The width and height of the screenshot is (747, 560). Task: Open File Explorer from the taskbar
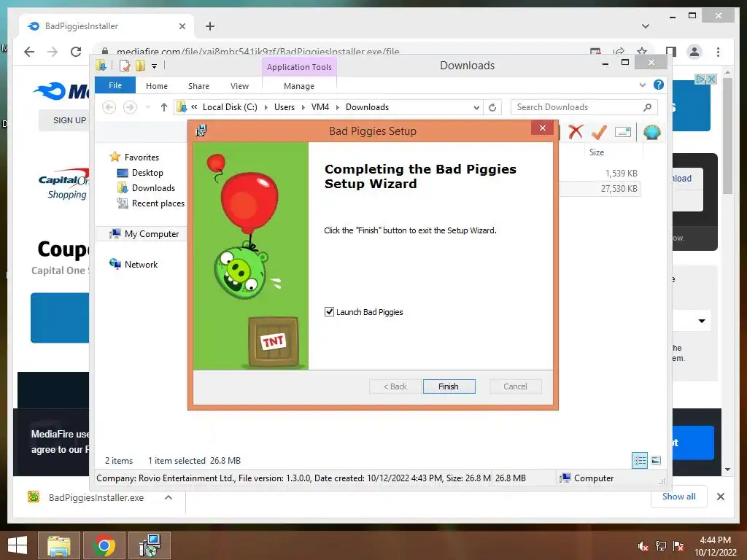coord(58,545)
